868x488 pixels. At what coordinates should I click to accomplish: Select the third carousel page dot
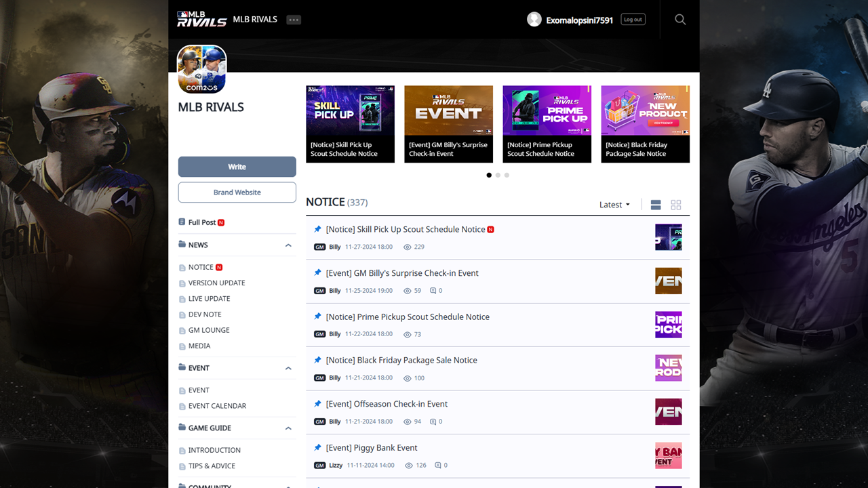pos(507,175)
